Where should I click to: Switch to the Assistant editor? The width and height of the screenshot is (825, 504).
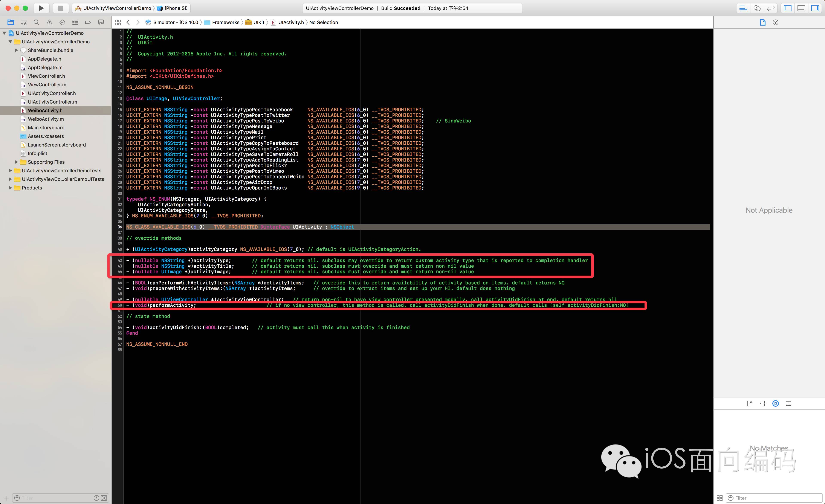[757, 8]
